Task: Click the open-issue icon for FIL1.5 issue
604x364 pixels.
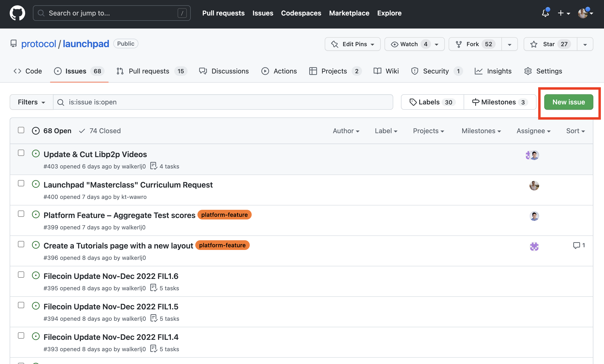Action: [36, 306]
